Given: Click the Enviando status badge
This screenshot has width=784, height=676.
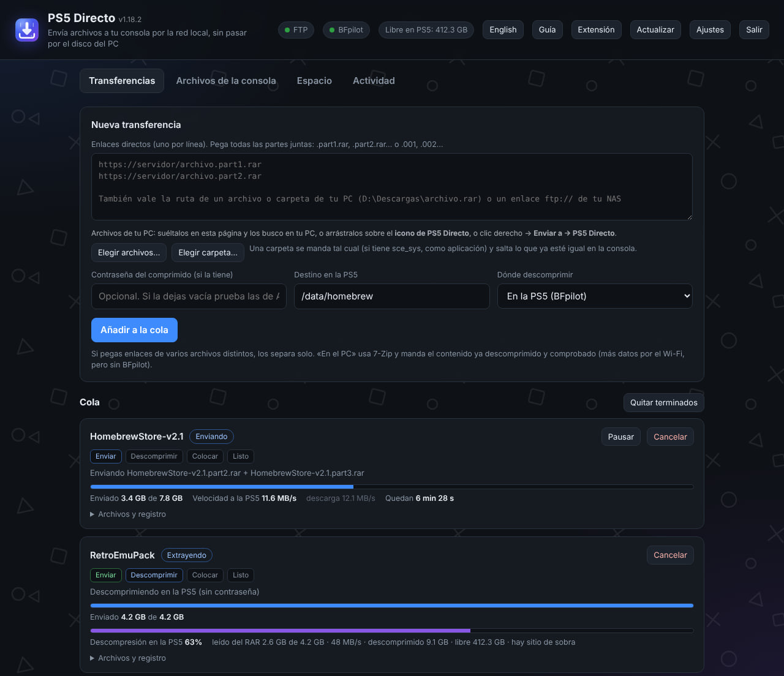Looking at the screenshot, I should point(211,437).
